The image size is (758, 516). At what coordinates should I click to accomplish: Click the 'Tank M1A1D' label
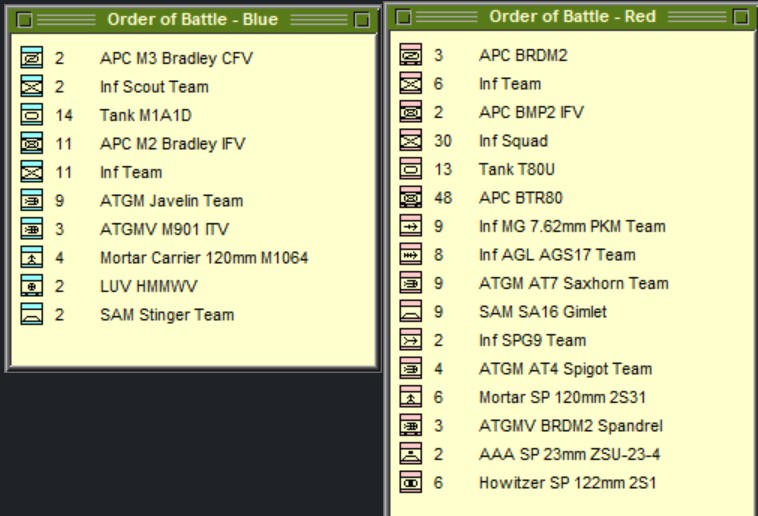[x=146, y=115]
